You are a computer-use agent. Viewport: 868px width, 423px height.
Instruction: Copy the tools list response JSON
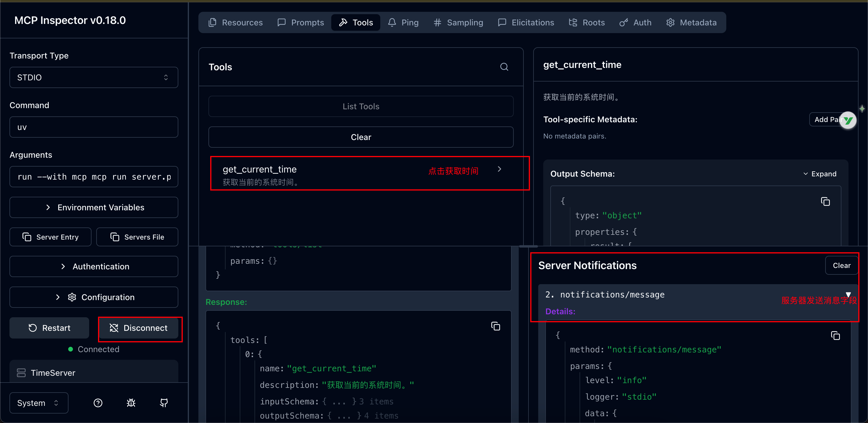point(495,326)
